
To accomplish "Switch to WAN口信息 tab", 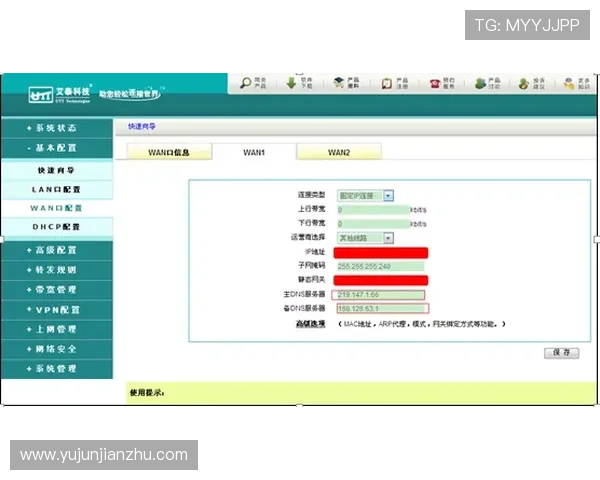I will [169, 152].
